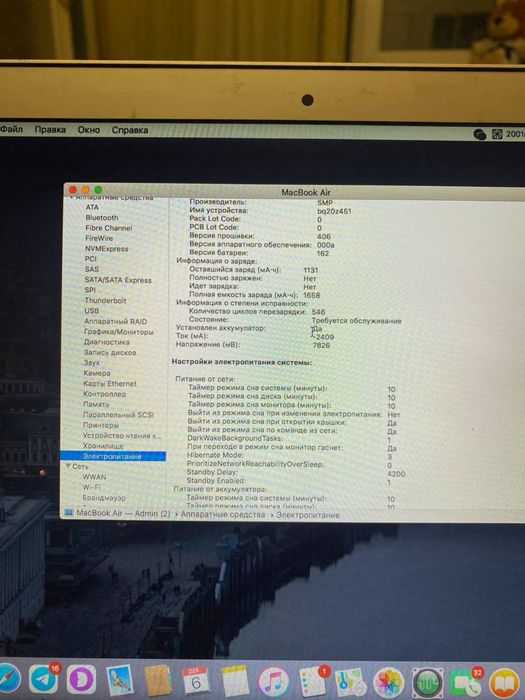Click the voltage value 7826
This screenshot has width=525, height=700.
[321, 345]
